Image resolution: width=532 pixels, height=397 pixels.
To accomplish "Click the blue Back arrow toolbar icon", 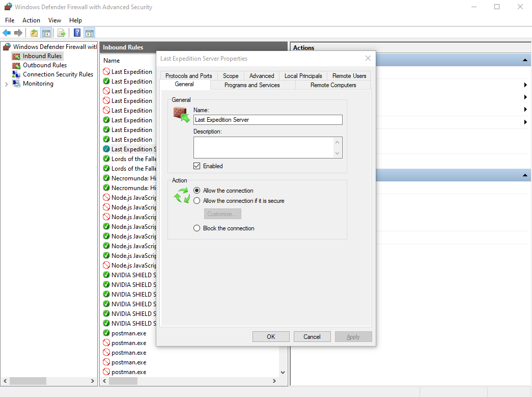I will click(x=7, y=33).
